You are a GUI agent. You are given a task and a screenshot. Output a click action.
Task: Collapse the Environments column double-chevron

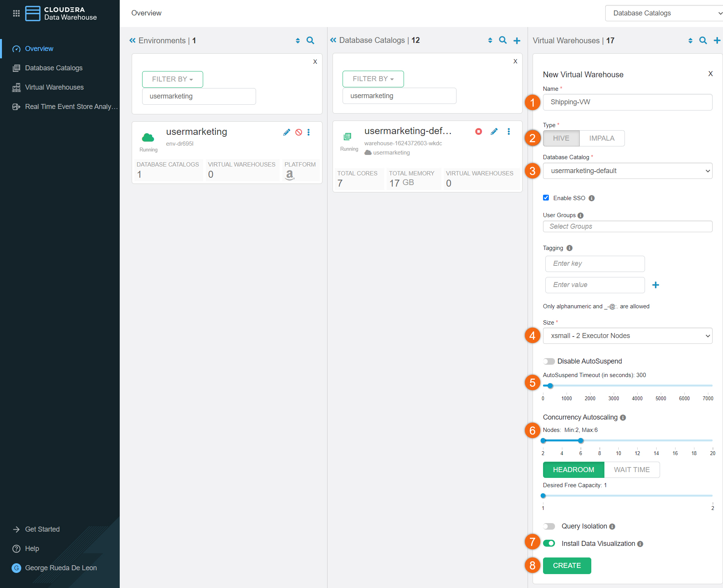[132, 41]
